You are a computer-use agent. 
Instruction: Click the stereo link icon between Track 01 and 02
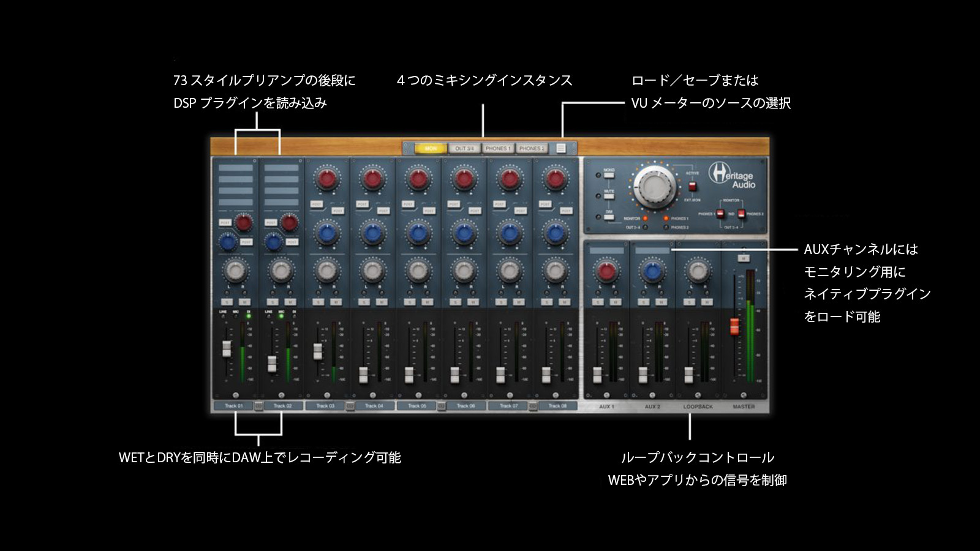tap(258, 406)
